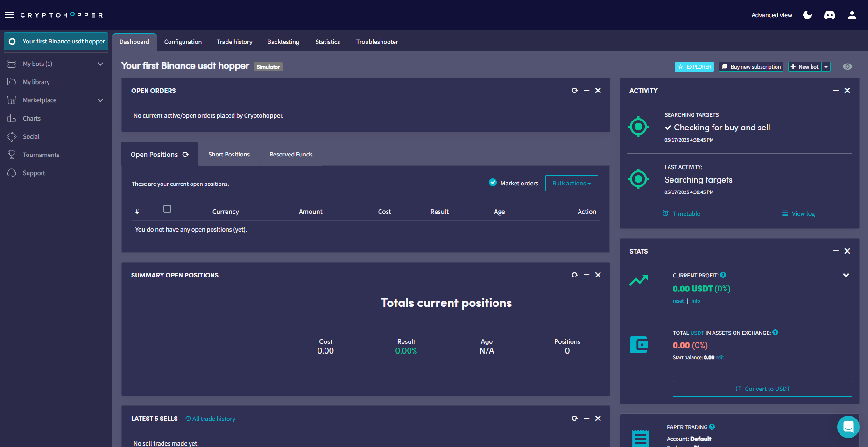Open the user account icon
This screenshot has width=868, height=447.
click(852, 15)
